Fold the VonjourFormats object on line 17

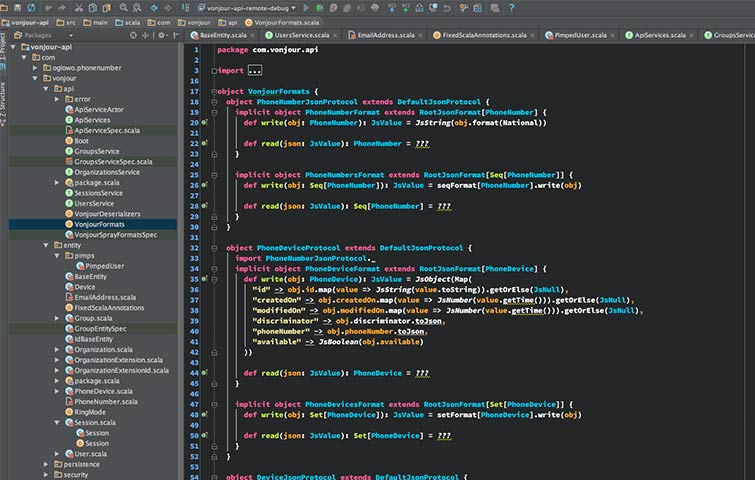coord(214,91)
